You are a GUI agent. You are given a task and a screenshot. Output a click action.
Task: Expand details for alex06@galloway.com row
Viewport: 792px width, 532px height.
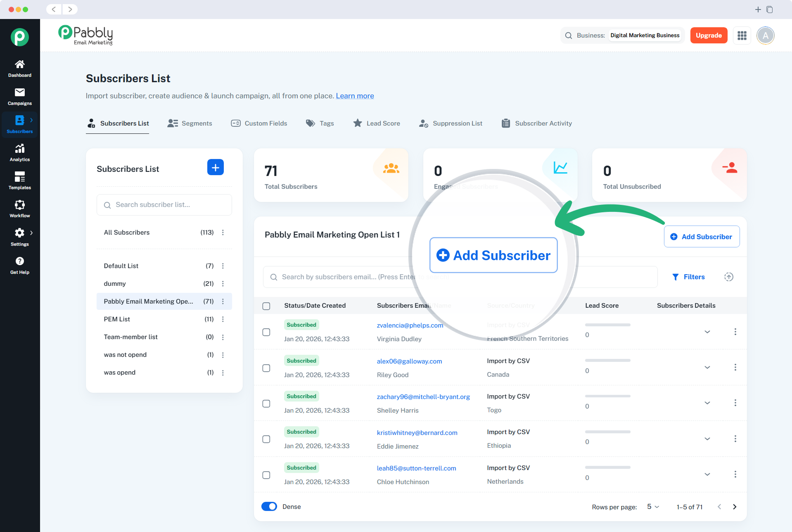tap(707, 367)
